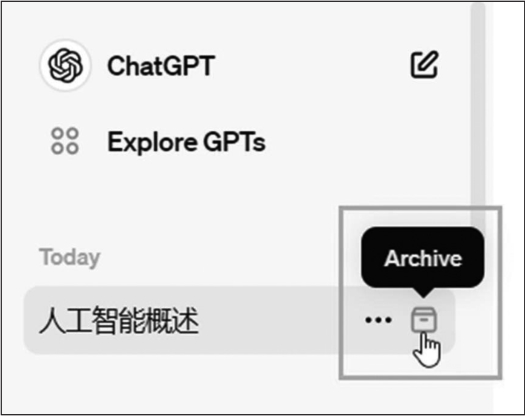The image size is (525, 416).
Task: Open the Explore GPTs four-circle icon
Action: click(65, 141)
